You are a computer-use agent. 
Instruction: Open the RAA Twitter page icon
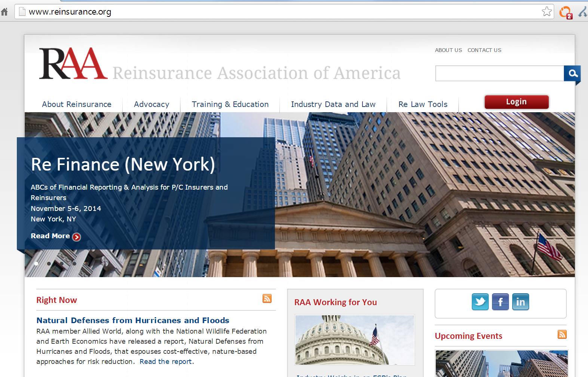[480, 302]
